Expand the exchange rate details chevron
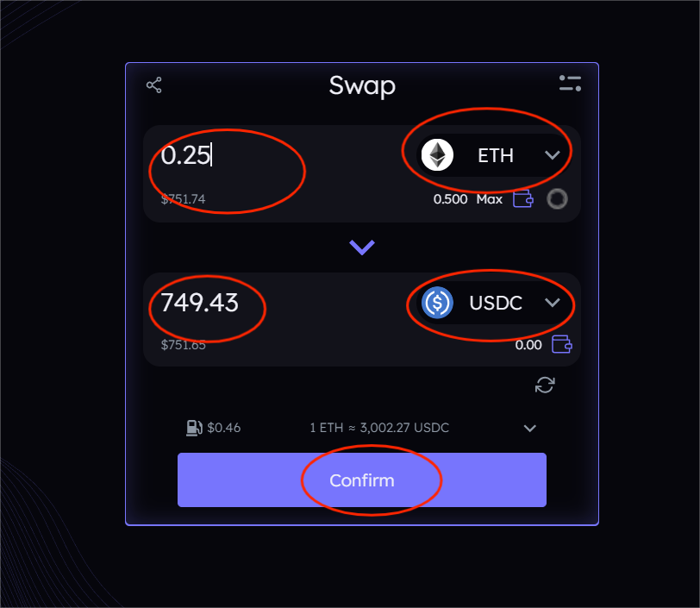Screen dimensions: 700x608 pyautogui.click(x=530, y=428)
